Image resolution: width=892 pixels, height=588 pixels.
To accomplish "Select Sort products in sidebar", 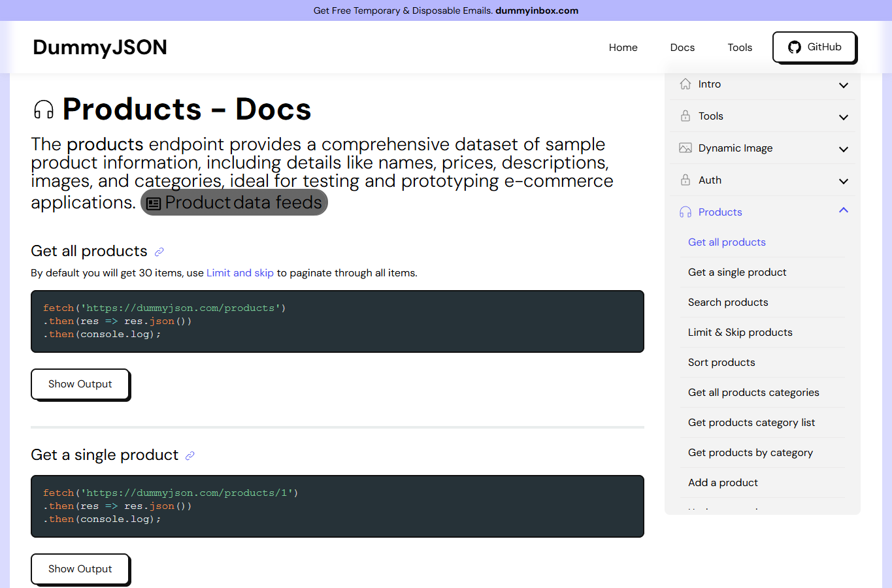I will pos(721,363).
